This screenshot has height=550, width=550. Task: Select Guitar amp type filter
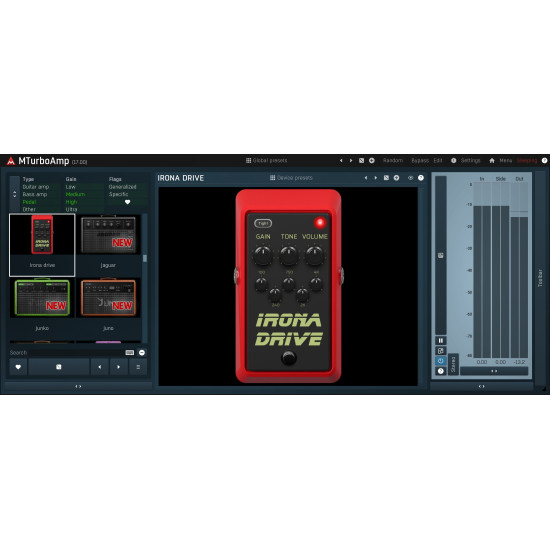point(36,187)
